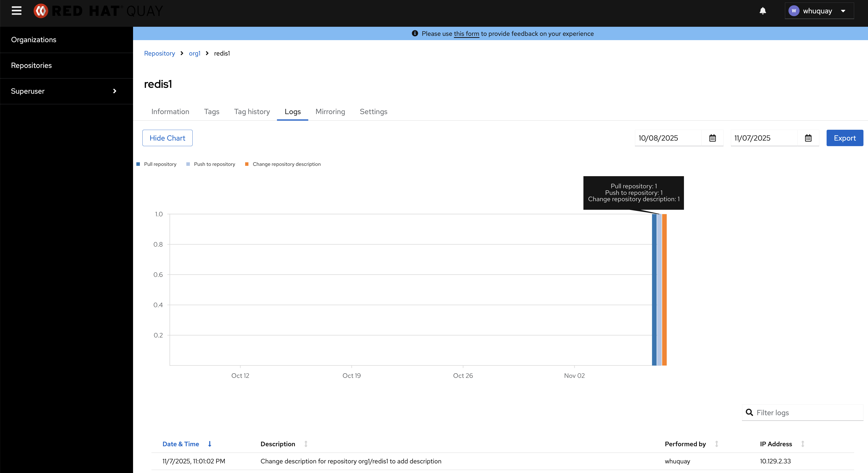Click the Hide Chart button
868x473 pixels.
(167, 138)
